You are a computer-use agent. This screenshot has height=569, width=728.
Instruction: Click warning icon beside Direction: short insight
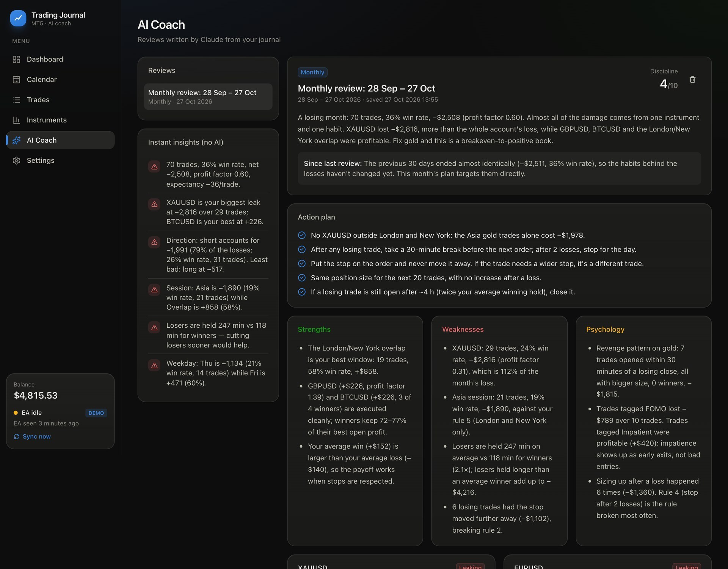pos(154,242)
